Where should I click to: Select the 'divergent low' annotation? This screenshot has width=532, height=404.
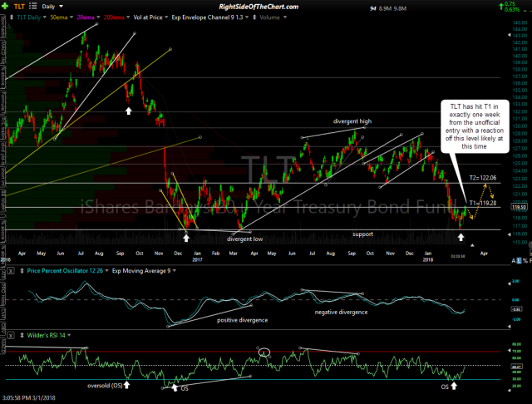[244, 239]
